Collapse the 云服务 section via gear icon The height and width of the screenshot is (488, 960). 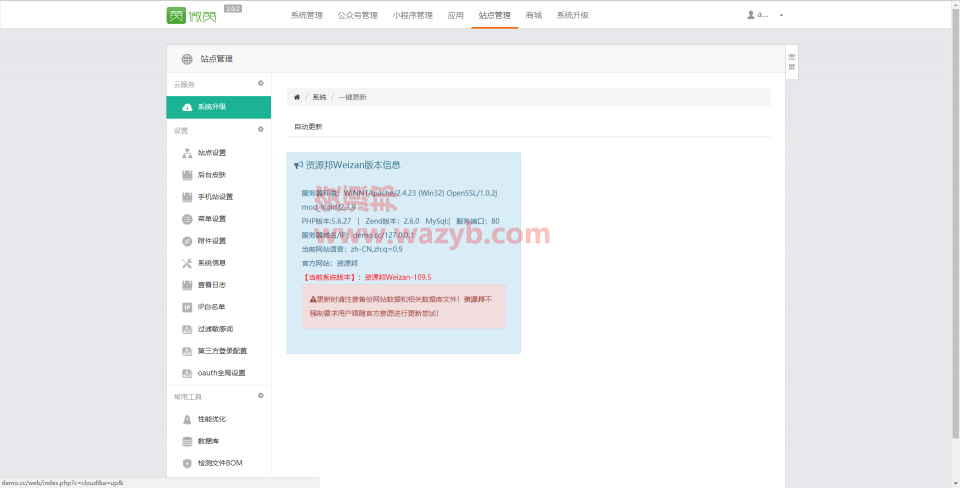pos(261,84)
